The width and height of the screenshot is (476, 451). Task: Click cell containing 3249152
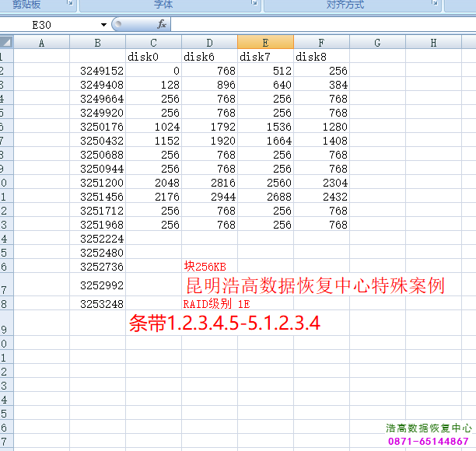(x=97, y=71)
